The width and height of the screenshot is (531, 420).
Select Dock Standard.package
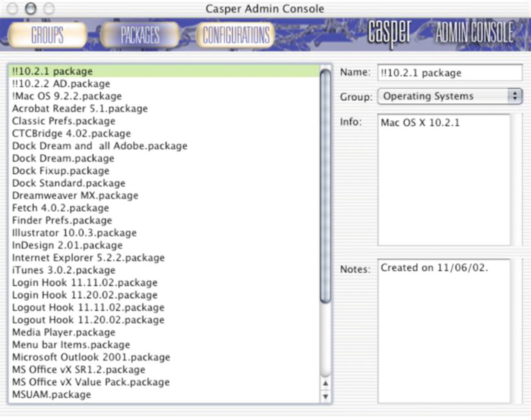coord(164,183)
